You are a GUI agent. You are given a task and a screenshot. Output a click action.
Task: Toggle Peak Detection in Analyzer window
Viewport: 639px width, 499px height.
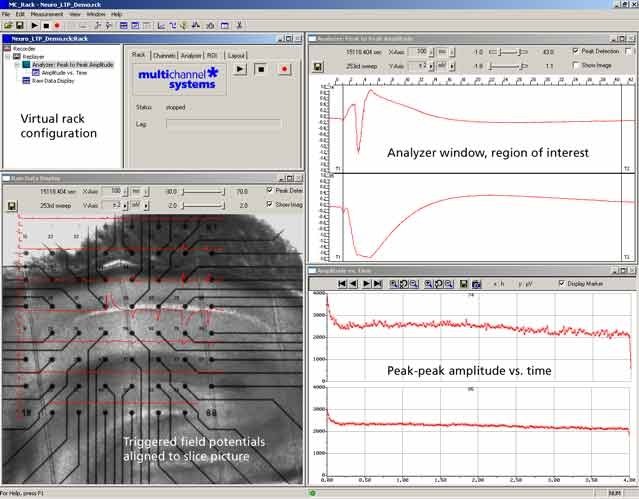pyautogui.click(x=575, y=51)
